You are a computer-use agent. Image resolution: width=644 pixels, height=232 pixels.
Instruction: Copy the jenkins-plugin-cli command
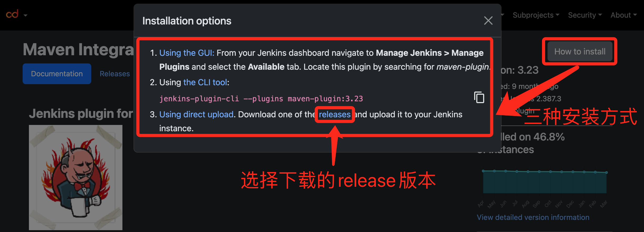click(479, 97)
